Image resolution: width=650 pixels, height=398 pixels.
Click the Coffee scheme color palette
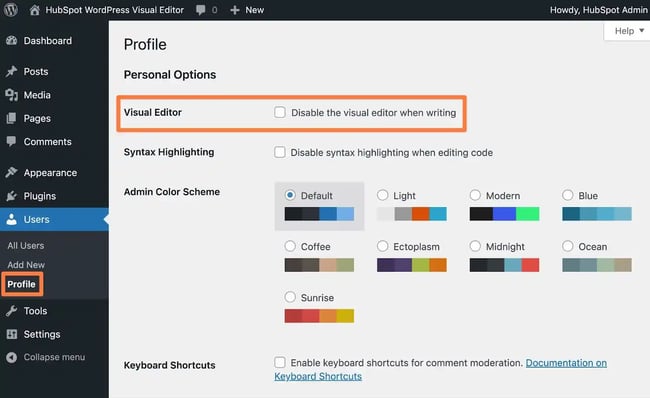click(x=319, y=265)
